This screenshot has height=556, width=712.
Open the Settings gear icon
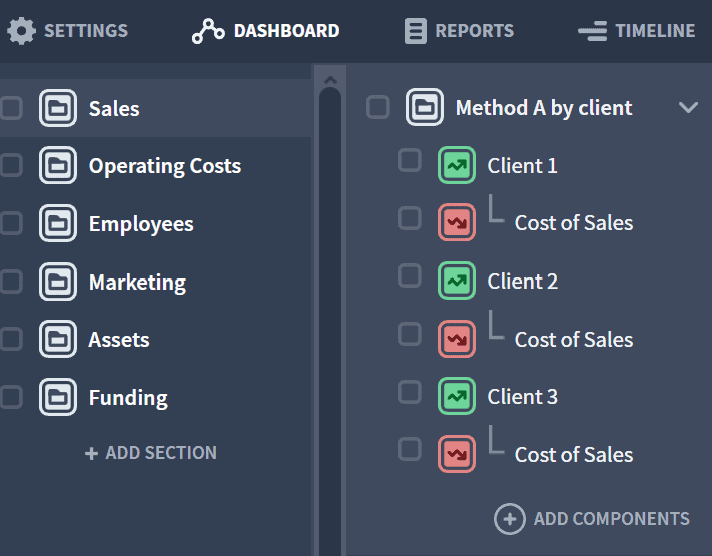(x=21, y=31)
